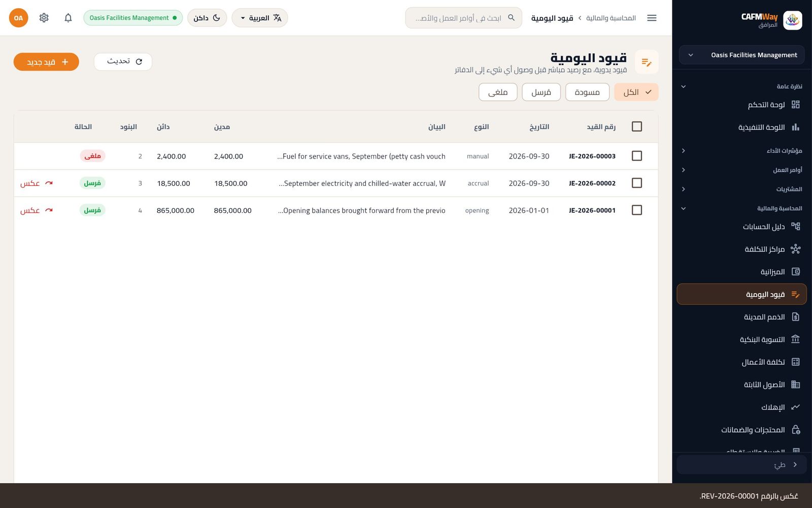Collapse the نظرة عامة section
812x508 pixels.
741,86
